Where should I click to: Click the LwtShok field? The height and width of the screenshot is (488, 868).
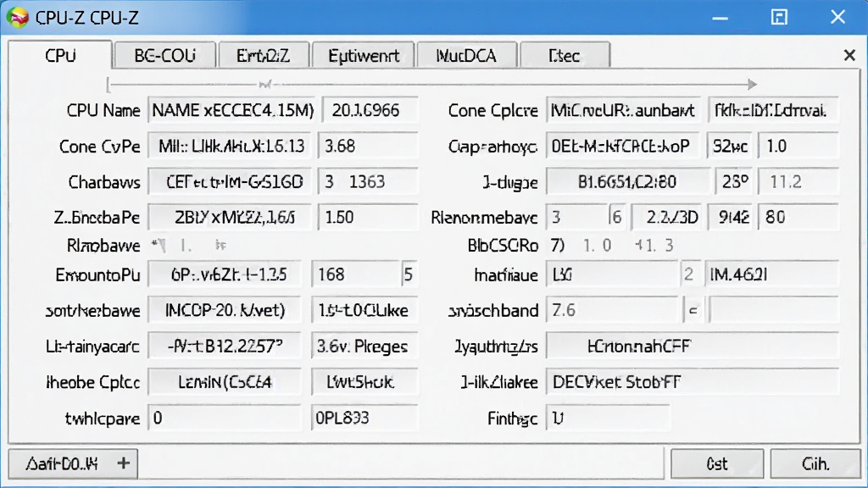[364, 382]
